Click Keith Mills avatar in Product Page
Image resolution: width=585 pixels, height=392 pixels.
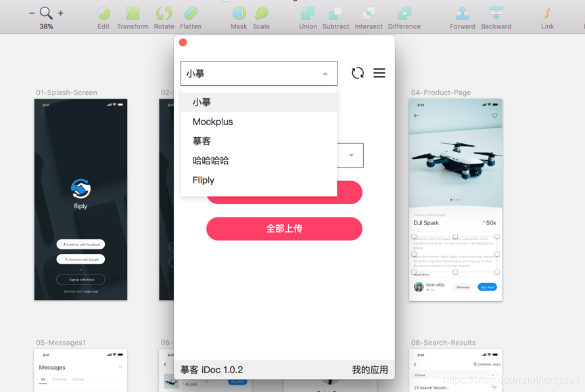tap(419, 287)
